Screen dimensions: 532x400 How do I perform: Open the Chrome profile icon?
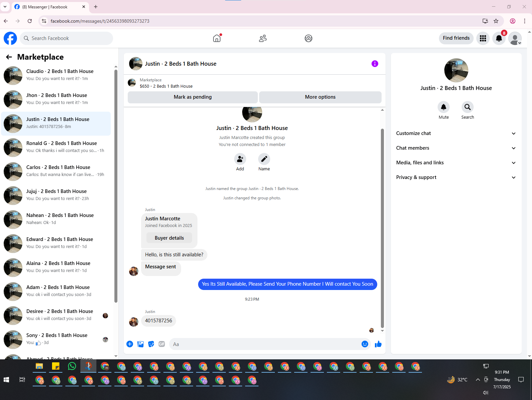(x=513, y=21)
